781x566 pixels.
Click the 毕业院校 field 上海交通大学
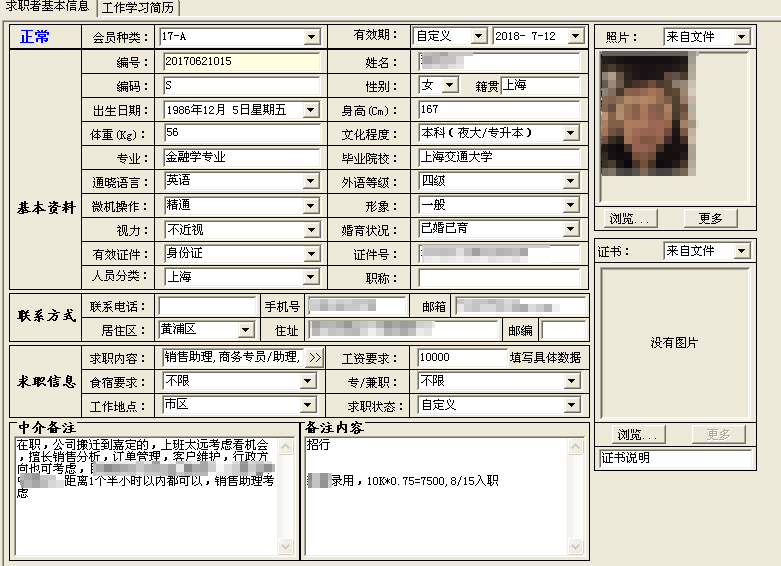click(500, 157)
